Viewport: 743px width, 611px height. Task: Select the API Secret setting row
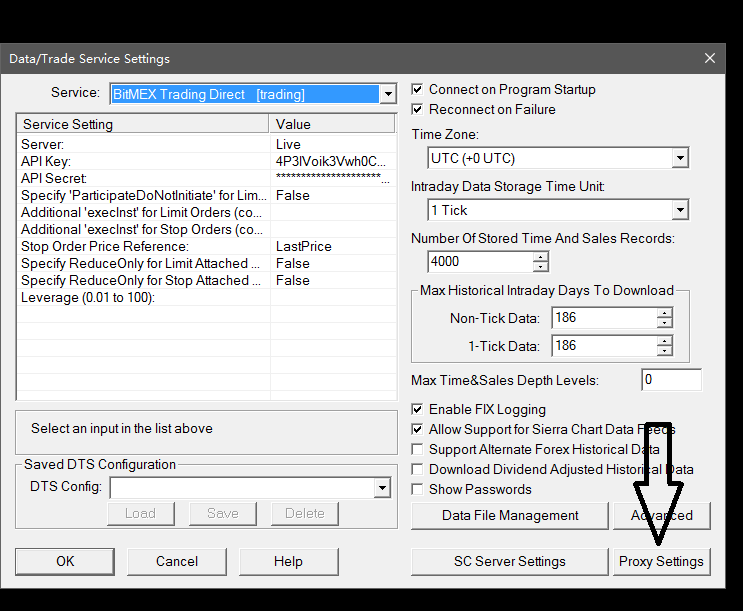click(x=207, y=178)
